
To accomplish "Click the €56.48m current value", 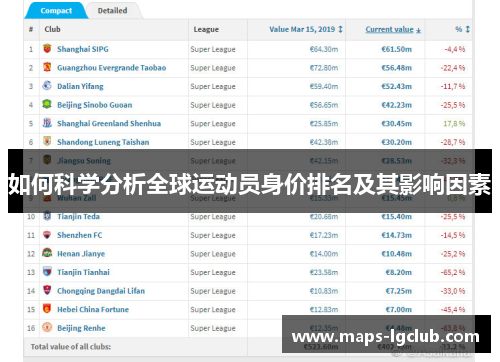I will click(397, 68).
